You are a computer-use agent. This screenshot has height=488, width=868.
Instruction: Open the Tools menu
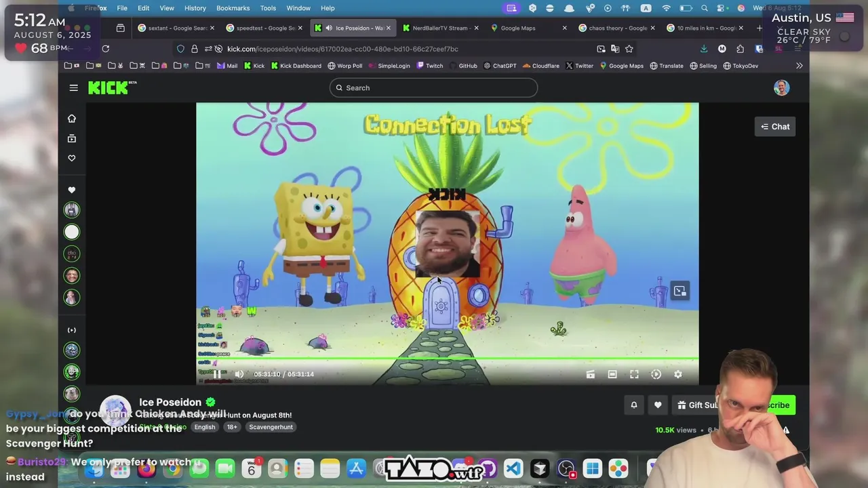pos(268,8)
